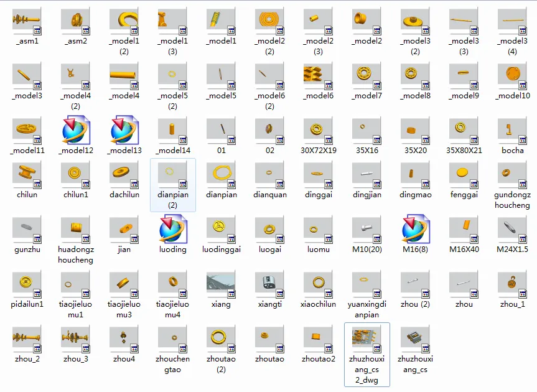Click the file name label "tiaojieluomu1"
This screenshot has height=392, width=537.
[x=76, y=309]
